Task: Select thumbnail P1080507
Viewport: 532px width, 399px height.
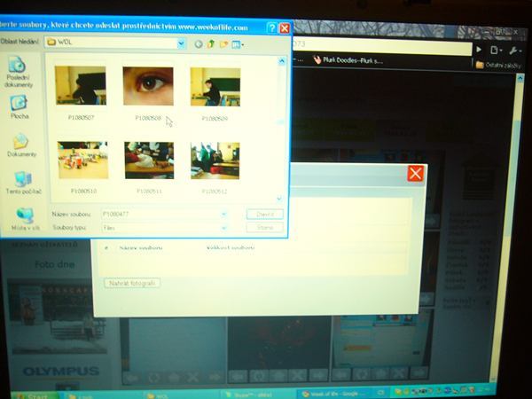Action: tap(81, 93)
